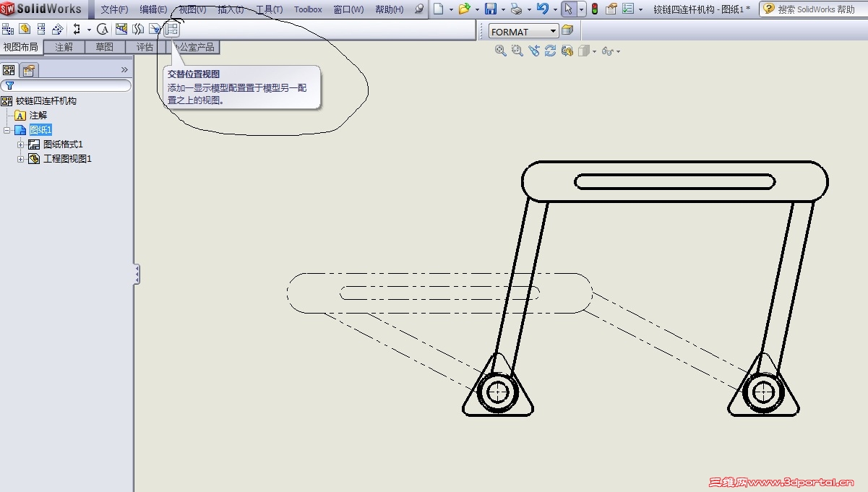
Task: Switch to the 视图布局 tab
Action: pos(20,47)
